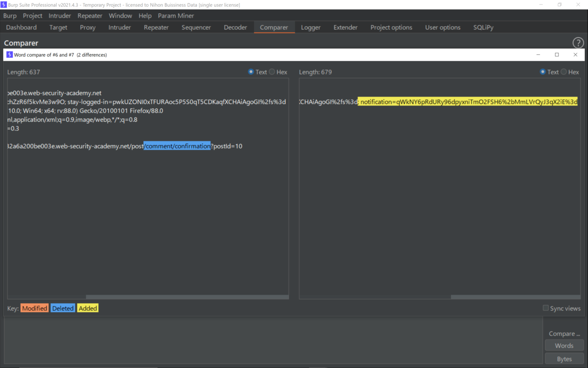Screen dimensions: 588x368
Task: Enable the Sync views checkbox
Action: tap(545, 308)
